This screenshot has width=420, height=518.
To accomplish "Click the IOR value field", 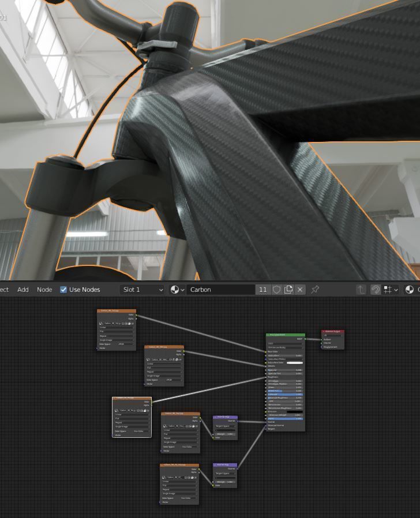I will click(x=286, y=401).
